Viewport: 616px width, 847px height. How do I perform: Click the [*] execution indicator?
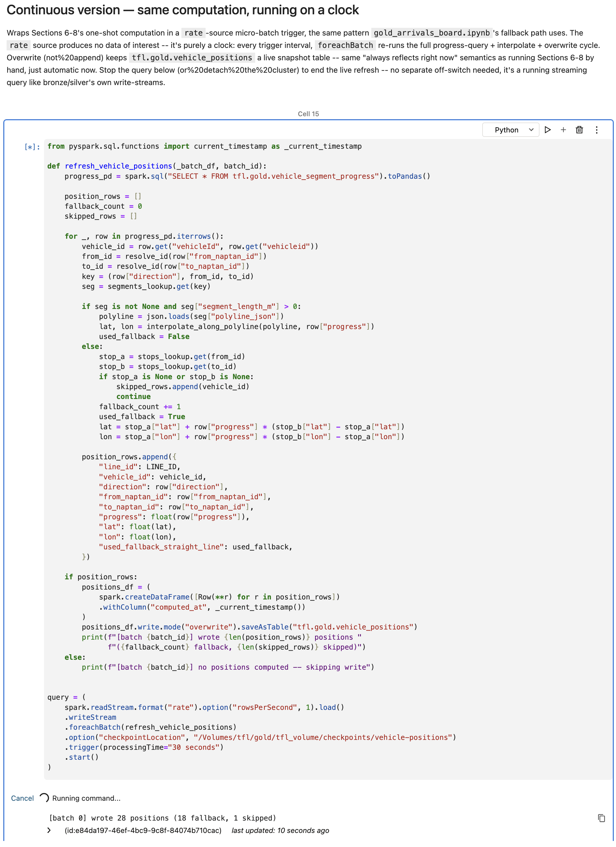(32, 147)
